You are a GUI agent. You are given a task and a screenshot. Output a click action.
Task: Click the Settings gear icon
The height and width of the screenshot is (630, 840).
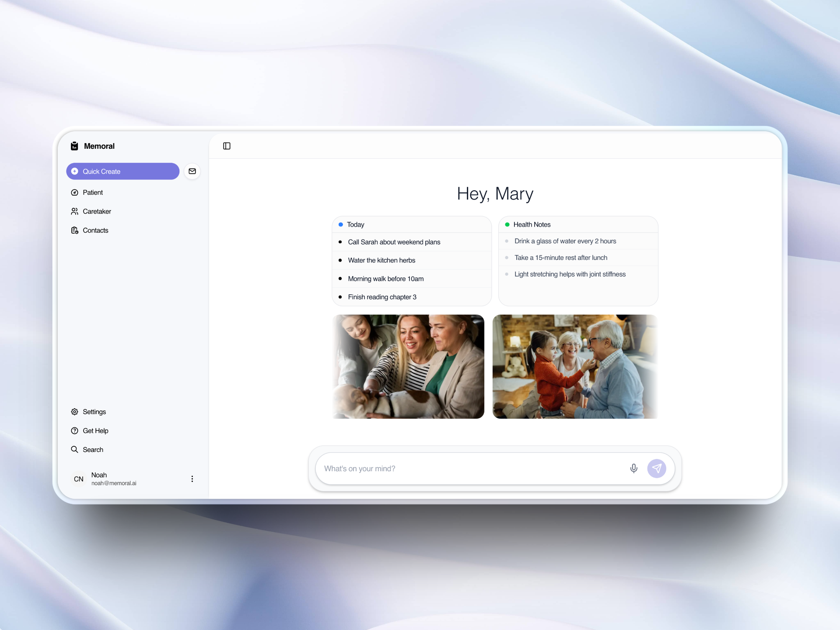coord(75,412)
